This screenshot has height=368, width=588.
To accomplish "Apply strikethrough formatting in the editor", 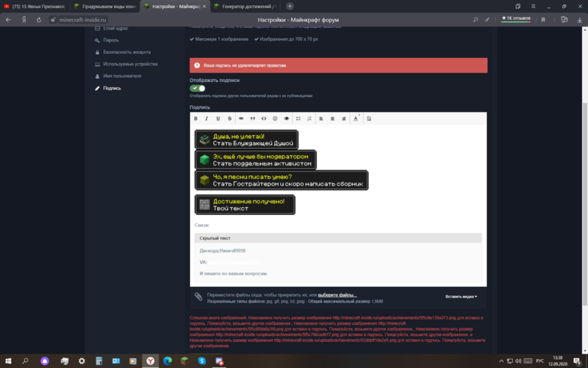I will pyautogui.click(x=229, y=119).
